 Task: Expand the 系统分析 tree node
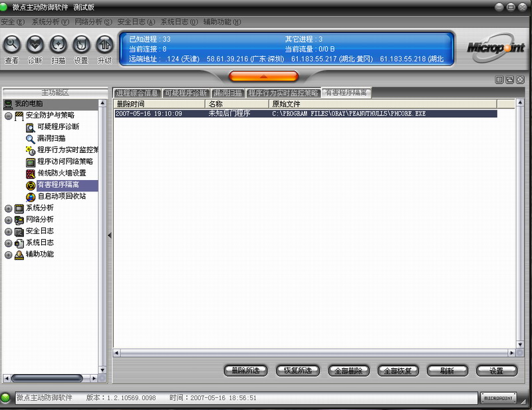9,209
